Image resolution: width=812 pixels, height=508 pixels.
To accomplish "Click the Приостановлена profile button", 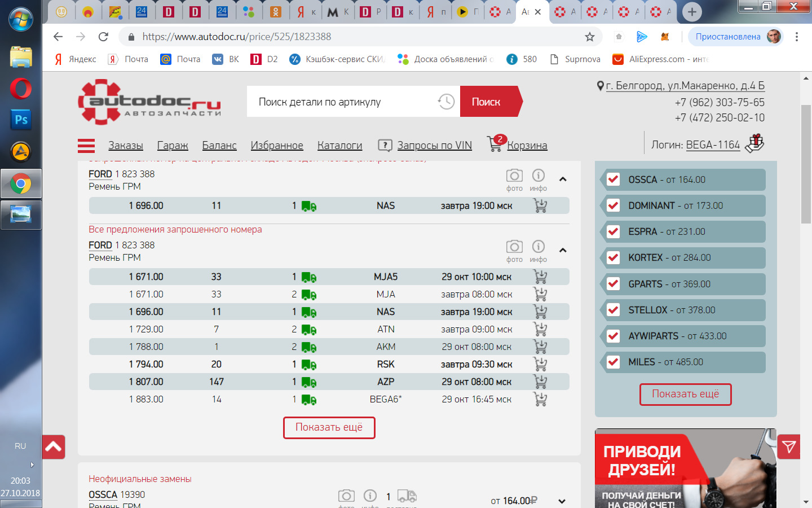I will tap(736, 37).
